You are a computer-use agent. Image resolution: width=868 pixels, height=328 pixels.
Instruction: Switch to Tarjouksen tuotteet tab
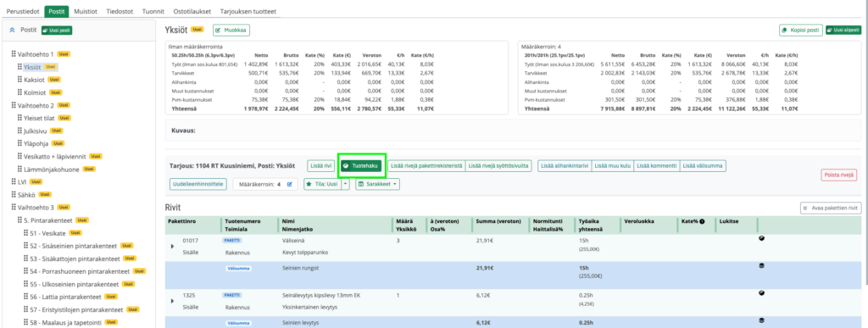[248, 11]
